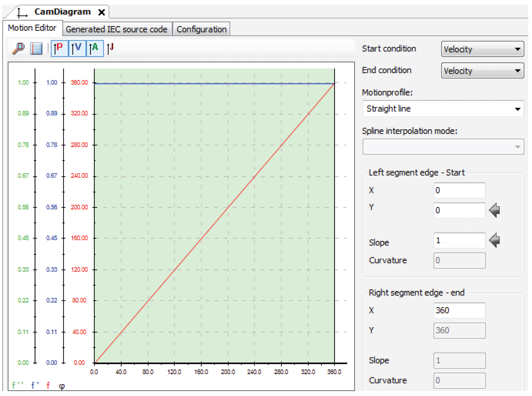This screenshot has height=396, width=532.
Task: Enable the jerk (J) curve display
Action: coord(110,48)
